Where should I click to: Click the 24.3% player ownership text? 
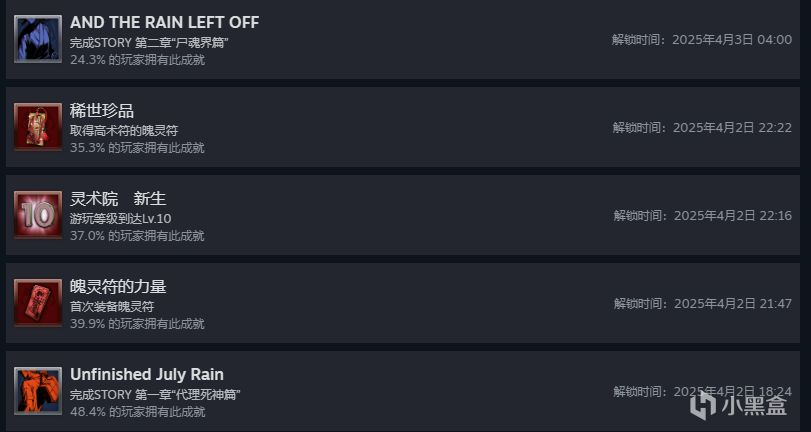[138, 60]
